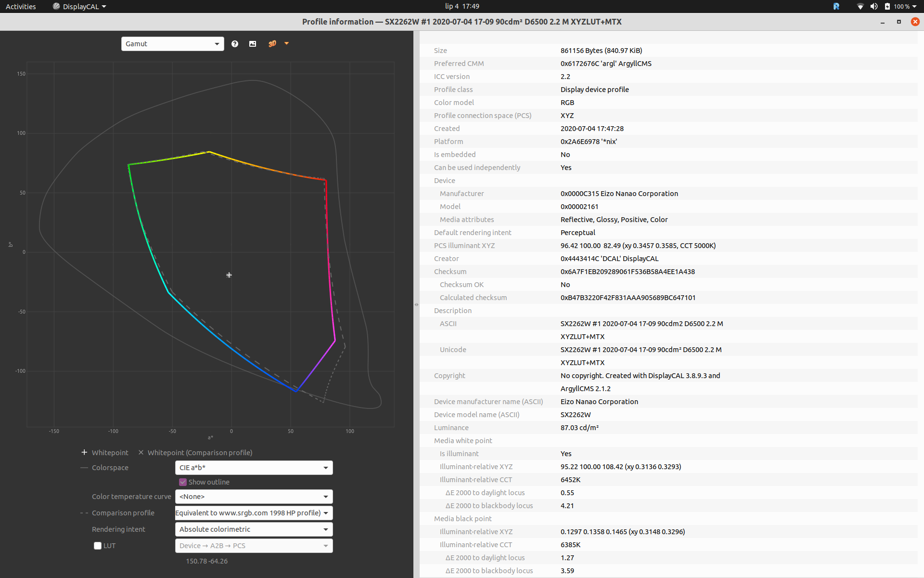Uncheck the Show outline checkbox
924x578 pixels.
(183, 482)
